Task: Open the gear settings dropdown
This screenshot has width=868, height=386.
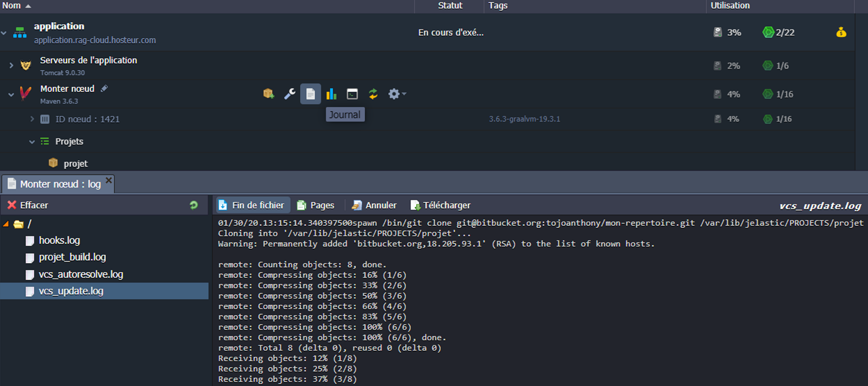Action: click(x=397, y=94)
